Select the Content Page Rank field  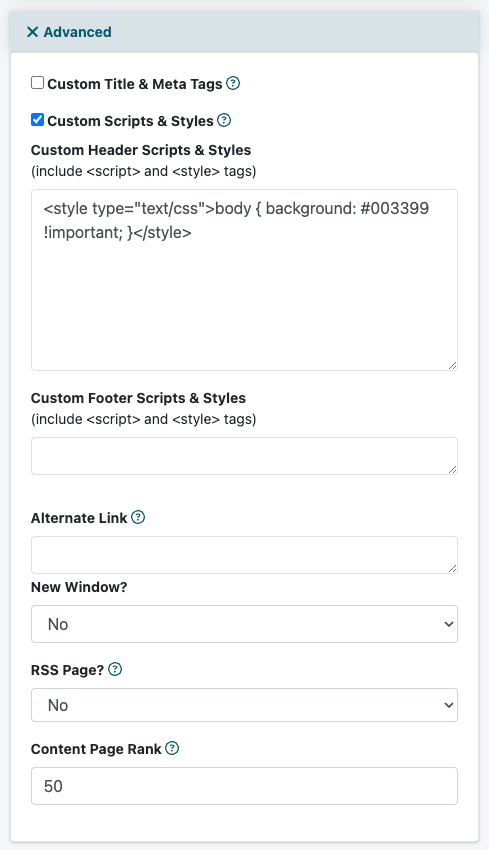coord(244,786)
